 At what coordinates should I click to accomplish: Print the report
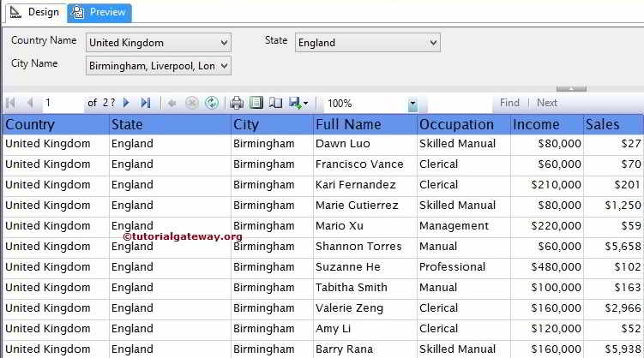pos(237,103)
